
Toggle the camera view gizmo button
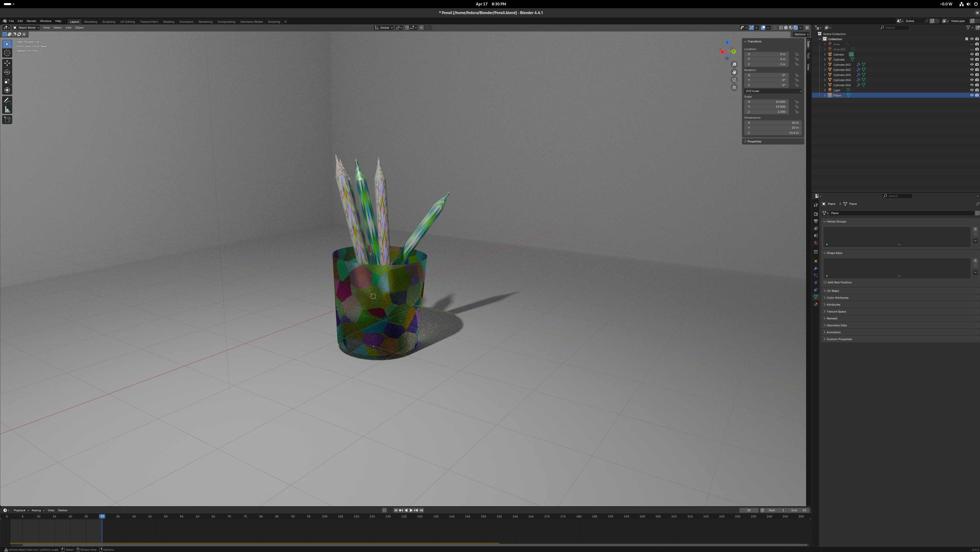click(734, 80)
